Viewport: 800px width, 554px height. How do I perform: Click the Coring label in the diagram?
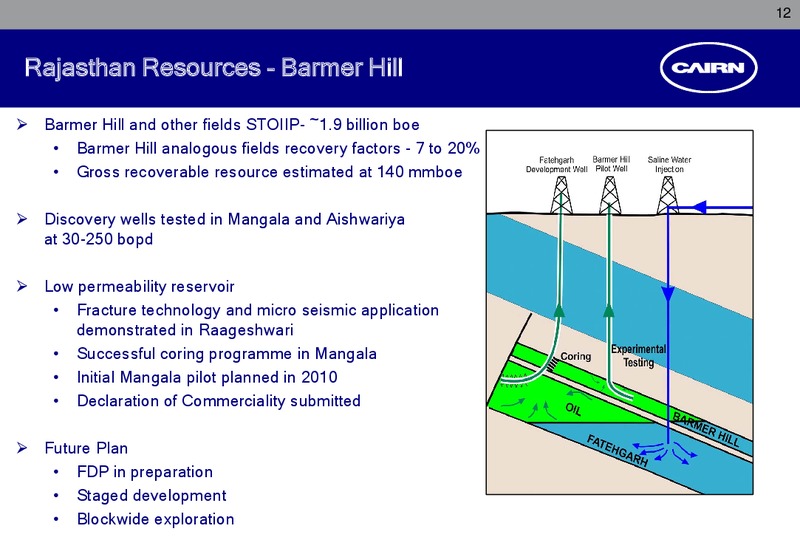pos(576,356)
